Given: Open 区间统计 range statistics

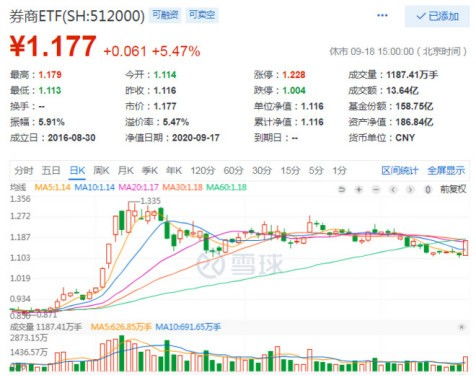Looking at the screenshot, I should click(400, 171).
